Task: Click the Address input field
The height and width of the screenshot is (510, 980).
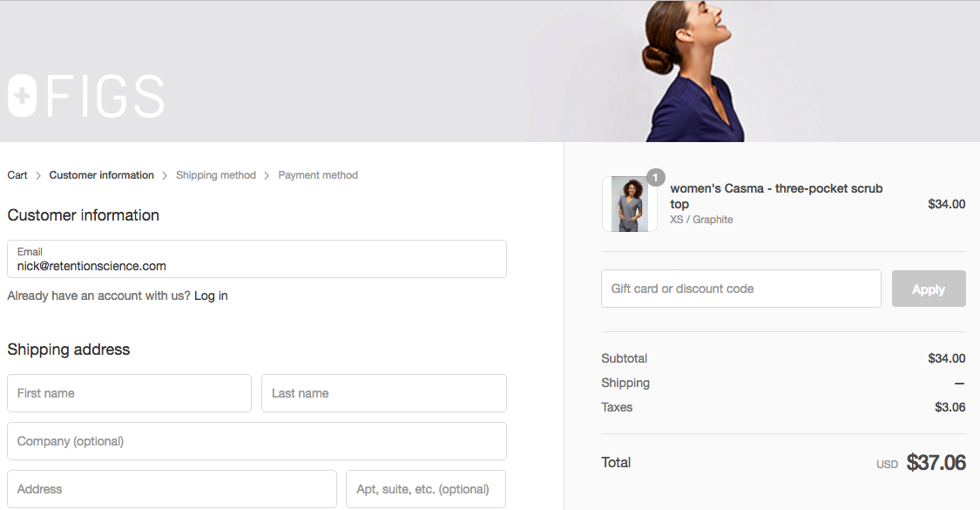Action: tap(172, 489)
